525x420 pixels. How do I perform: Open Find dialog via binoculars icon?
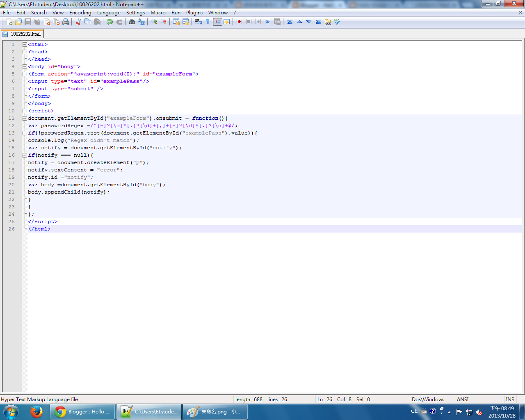point(132,22)
